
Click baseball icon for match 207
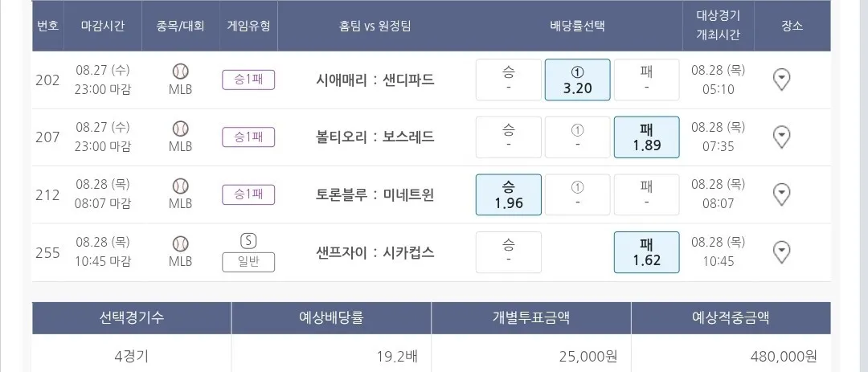coord(180,129)
